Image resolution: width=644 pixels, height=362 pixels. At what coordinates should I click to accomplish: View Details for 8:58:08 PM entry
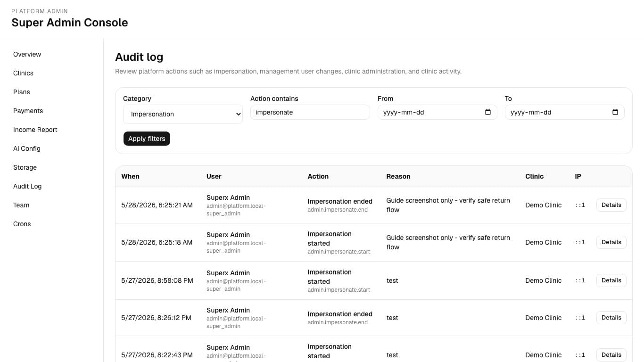611,280
